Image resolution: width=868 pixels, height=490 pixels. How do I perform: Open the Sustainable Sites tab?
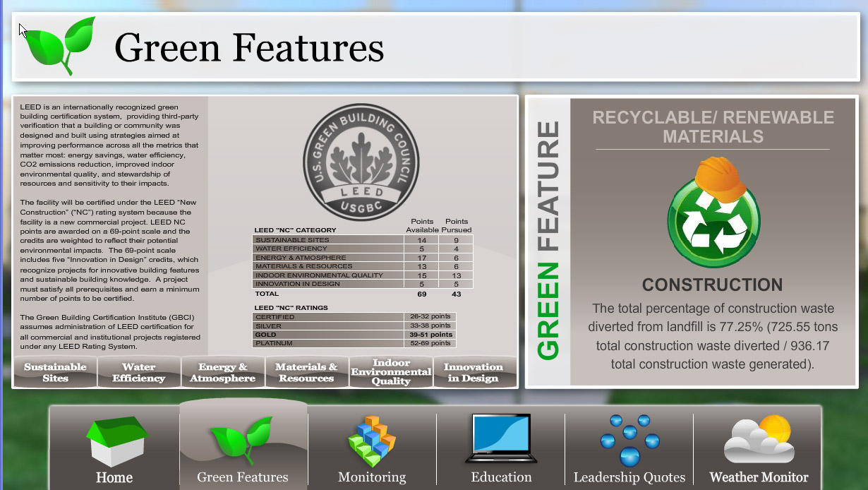pyautogui.click(x=55, y=372)
